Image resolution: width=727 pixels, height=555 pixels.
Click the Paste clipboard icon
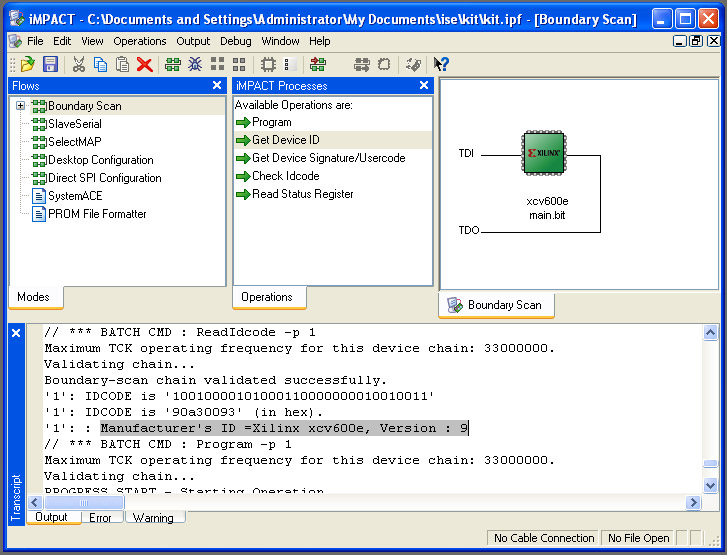[122, 64]
